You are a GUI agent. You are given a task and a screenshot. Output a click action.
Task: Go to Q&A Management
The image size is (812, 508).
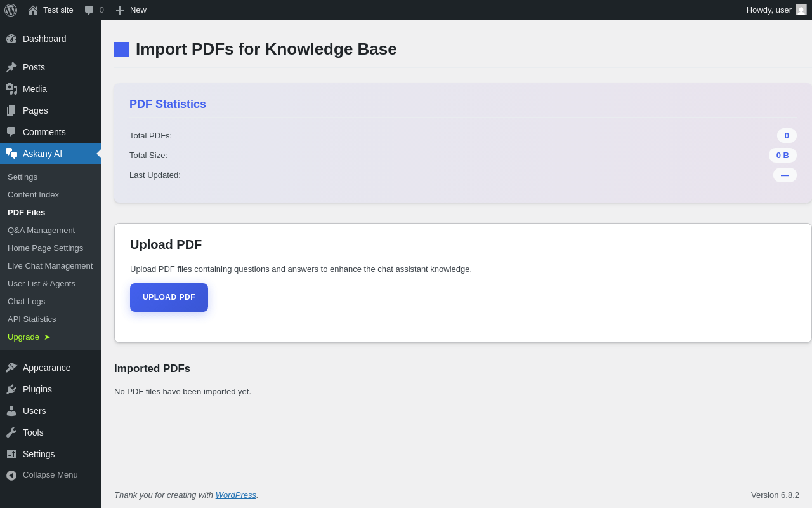tap(41, 231)
